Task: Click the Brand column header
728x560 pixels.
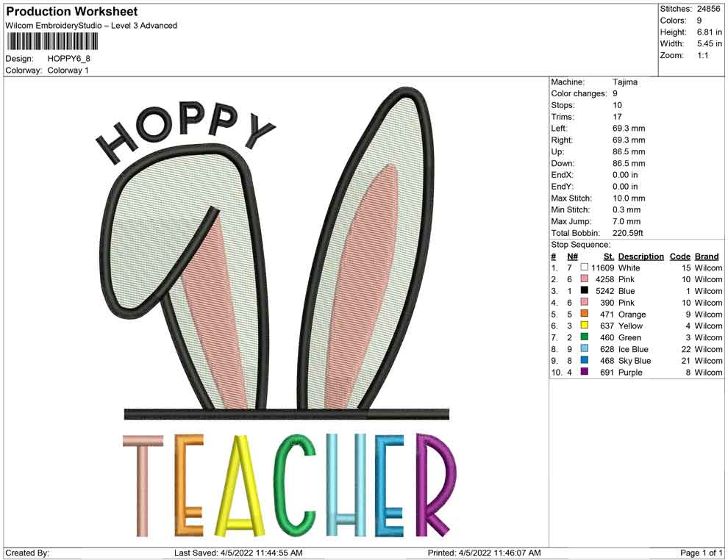Action: (707, 256)
